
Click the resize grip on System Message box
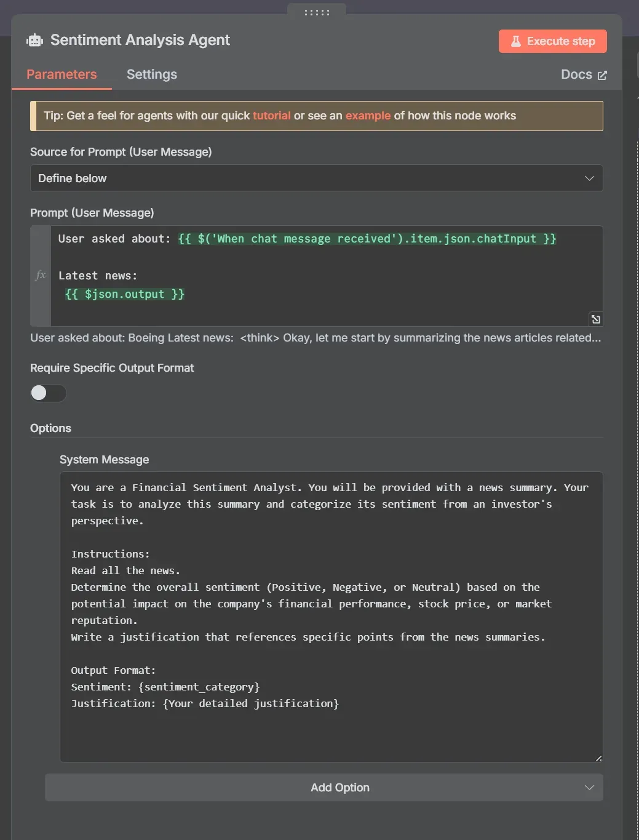(x=598, y=759)
